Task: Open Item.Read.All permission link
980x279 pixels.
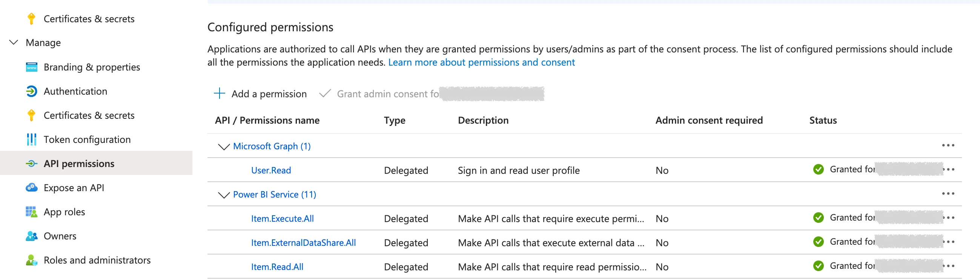Action: coord(277,267)
